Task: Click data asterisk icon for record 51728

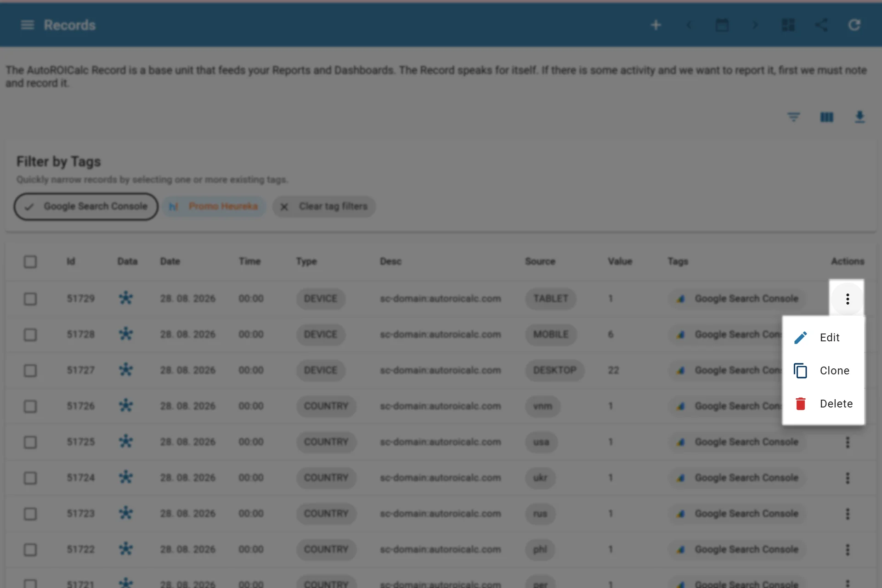Action: pyautogui.click(x=126, y=334)
